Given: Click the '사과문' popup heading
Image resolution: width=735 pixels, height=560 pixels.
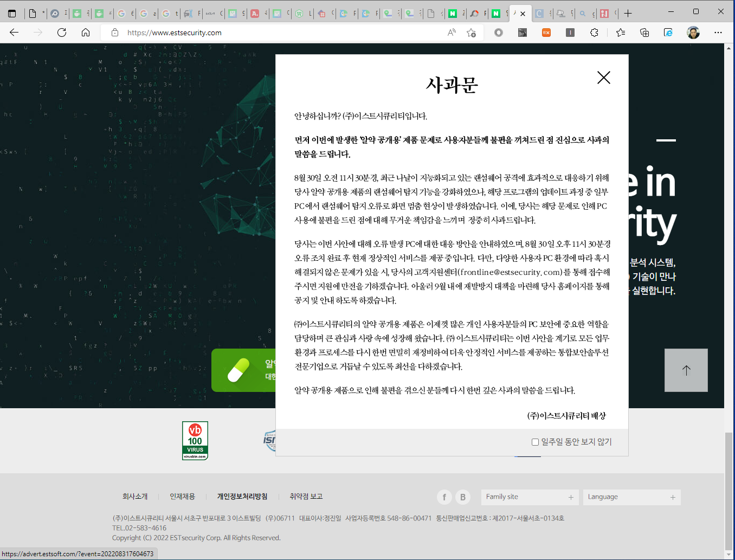Looking at the screenshot, I should 452,85.
